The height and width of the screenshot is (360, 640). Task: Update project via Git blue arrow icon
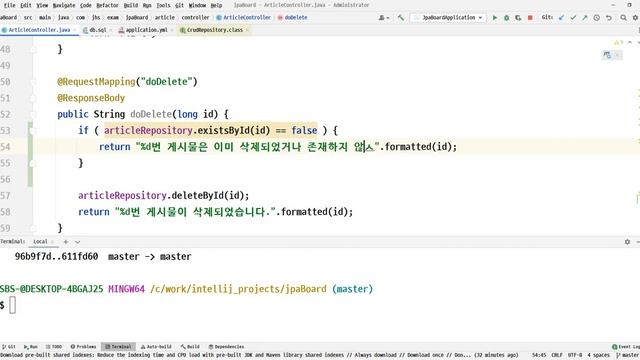[x=562, y=18]
